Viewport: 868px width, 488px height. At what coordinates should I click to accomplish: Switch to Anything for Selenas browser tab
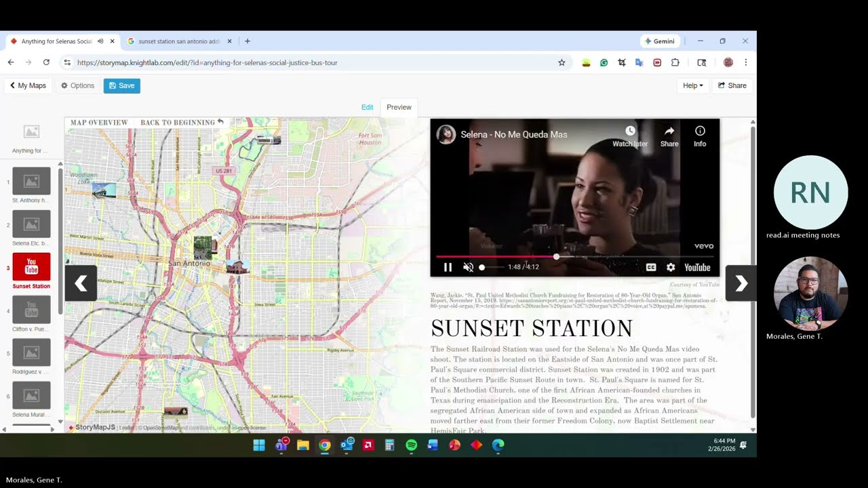[x=57, y=41]
